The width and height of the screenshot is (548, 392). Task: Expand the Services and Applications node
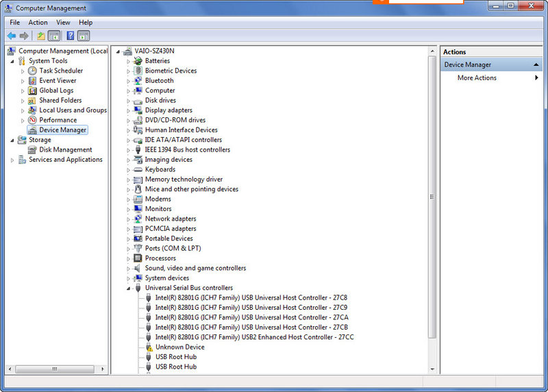(12, 160)
